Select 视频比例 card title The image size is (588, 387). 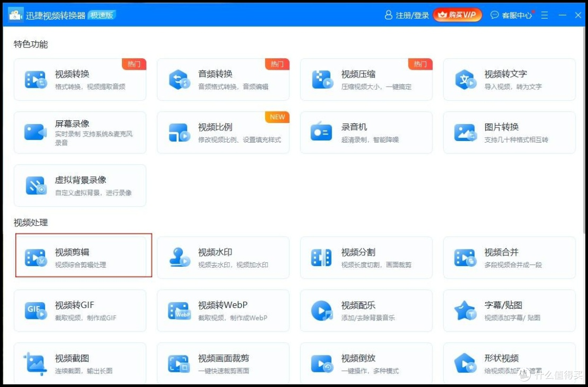tap(215, 127)
